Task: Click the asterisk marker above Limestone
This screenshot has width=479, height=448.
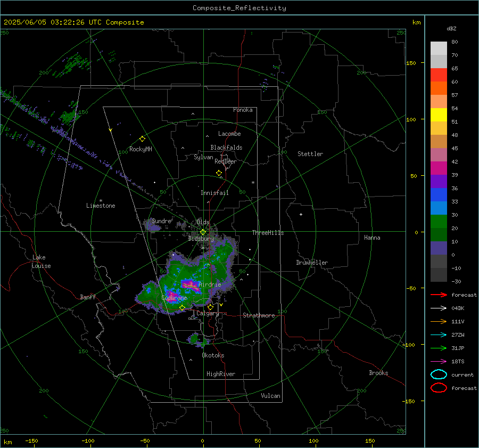Action: (101, 201)
